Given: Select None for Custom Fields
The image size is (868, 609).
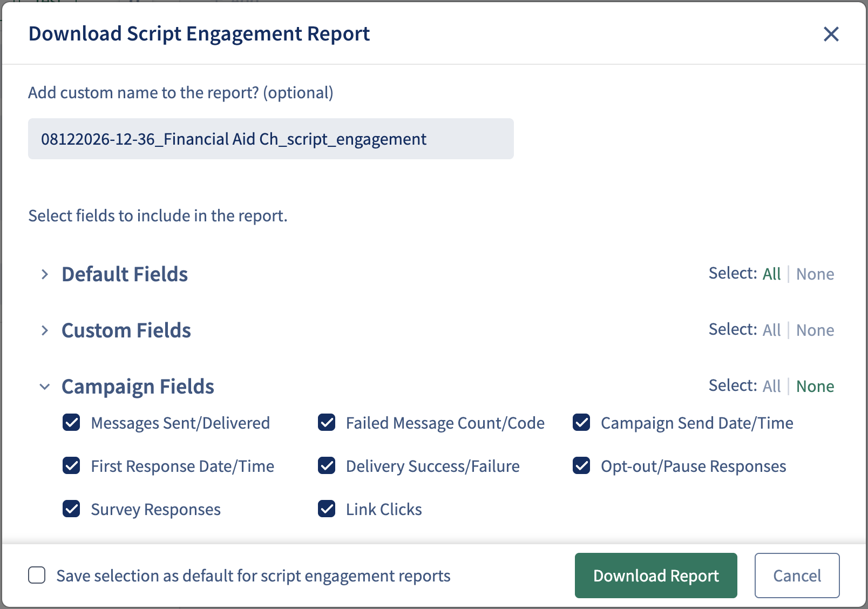Looking at the screenshot, I should (815, 330).
